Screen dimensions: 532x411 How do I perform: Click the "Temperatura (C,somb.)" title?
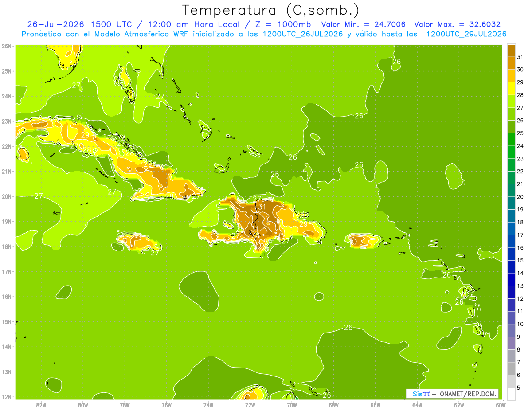click(271, 10)
